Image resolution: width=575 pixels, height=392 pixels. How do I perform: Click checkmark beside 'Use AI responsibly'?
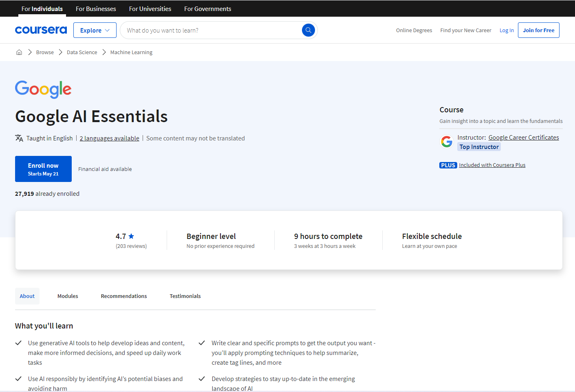tap(18, 379)
